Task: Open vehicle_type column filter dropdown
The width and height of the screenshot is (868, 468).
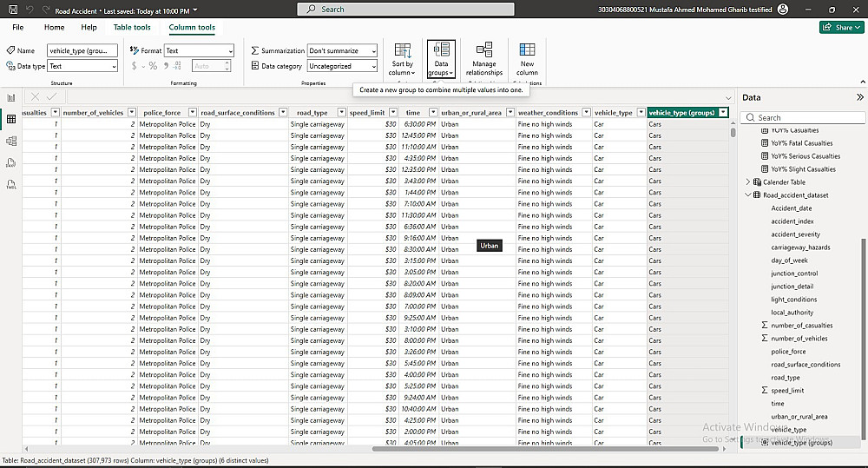Action: [641, 113]
